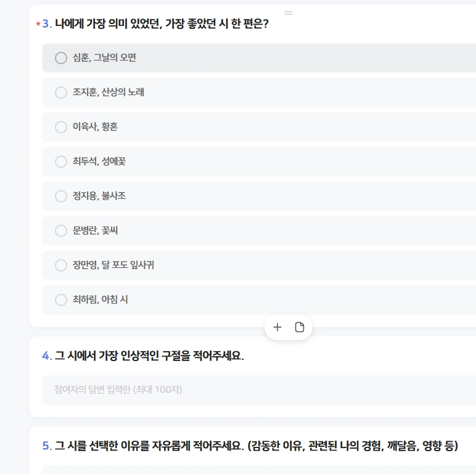Click the blue number 4 question label
476x474 pixels.
click(47, 355)
